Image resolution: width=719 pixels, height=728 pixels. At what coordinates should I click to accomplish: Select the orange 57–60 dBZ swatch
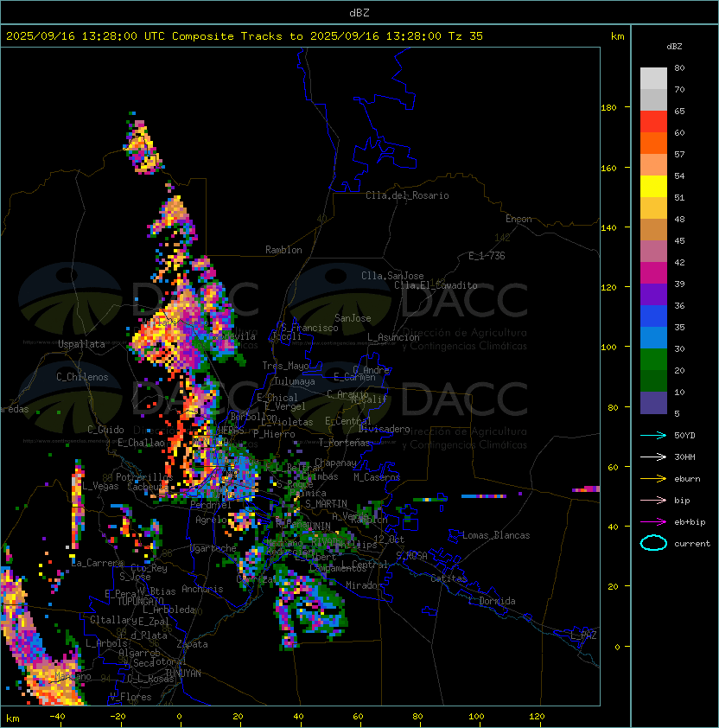pos(653,143)
